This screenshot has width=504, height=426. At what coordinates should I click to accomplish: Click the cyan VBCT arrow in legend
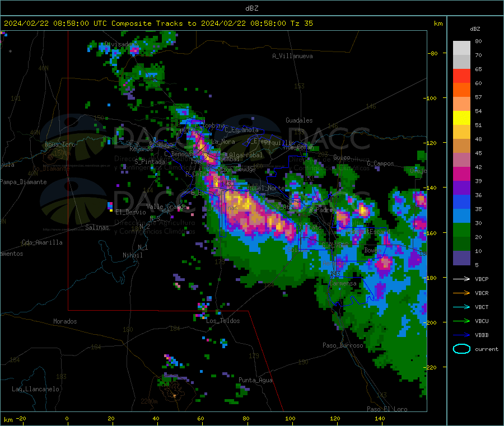click(461, 307)
